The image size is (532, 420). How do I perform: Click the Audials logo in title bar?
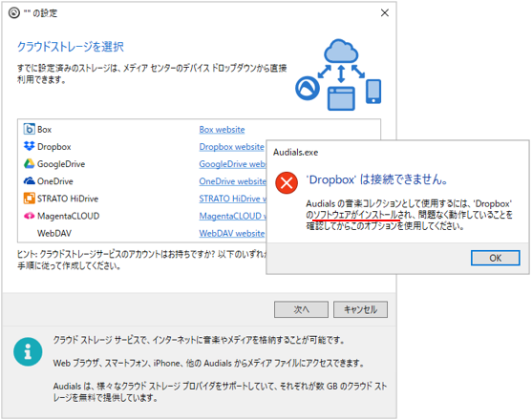coord(14,13)
